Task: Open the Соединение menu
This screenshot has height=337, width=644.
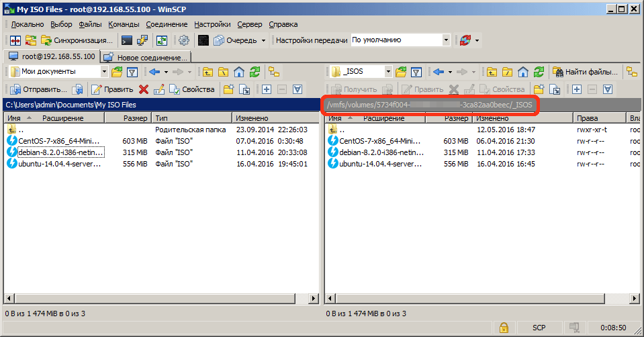Action: (x=167, y=24)
